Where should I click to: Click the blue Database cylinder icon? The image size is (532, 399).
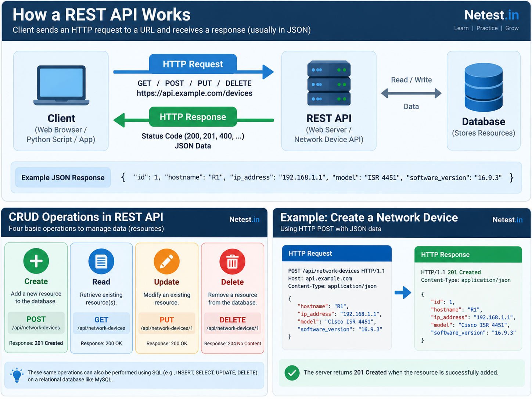pos(484,87)
